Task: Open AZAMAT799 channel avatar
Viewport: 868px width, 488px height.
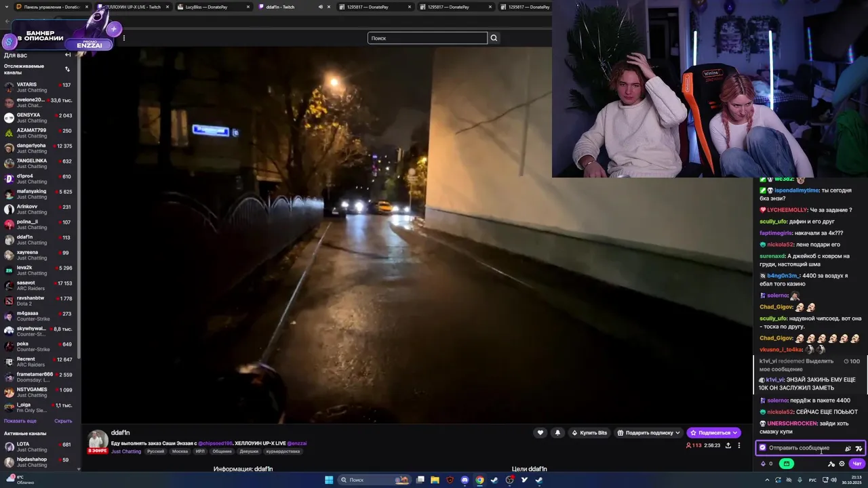Action: 9,133
